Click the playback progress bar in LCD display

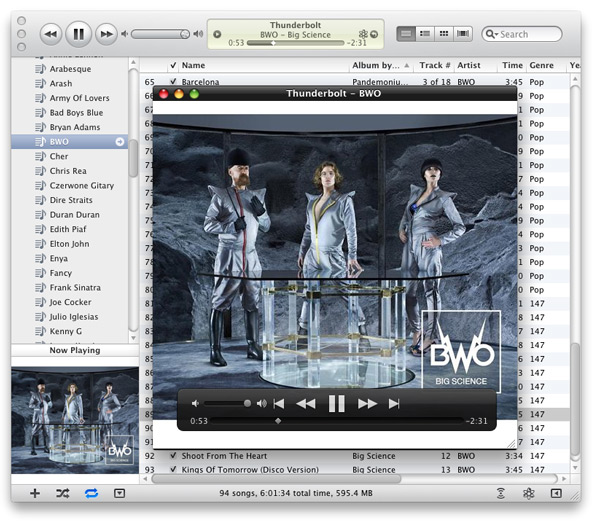295,43
